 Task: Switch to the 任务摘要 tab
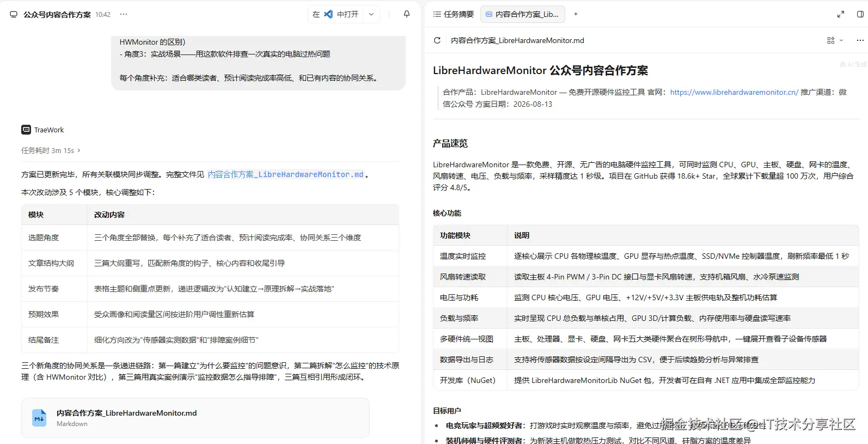click(x=454, y=14)
